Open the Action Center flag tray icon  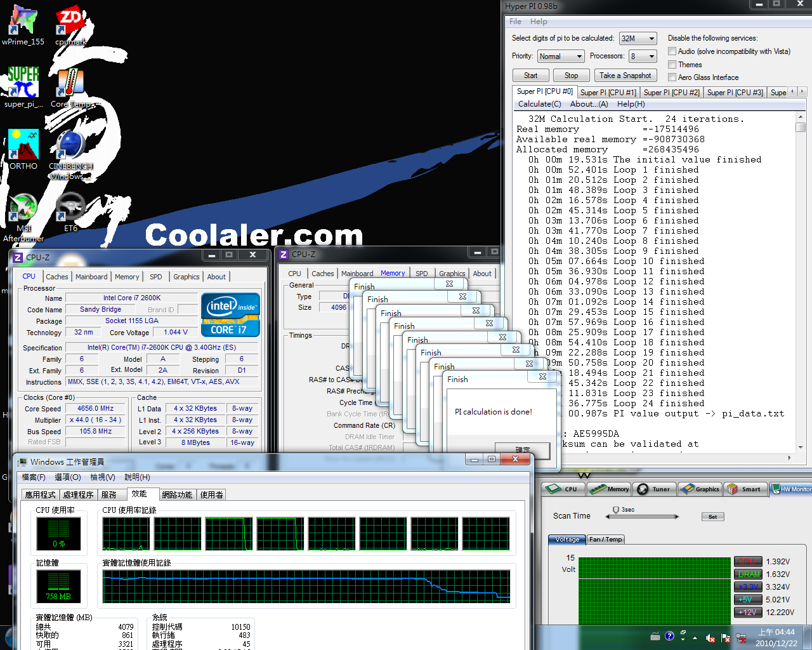725,638
